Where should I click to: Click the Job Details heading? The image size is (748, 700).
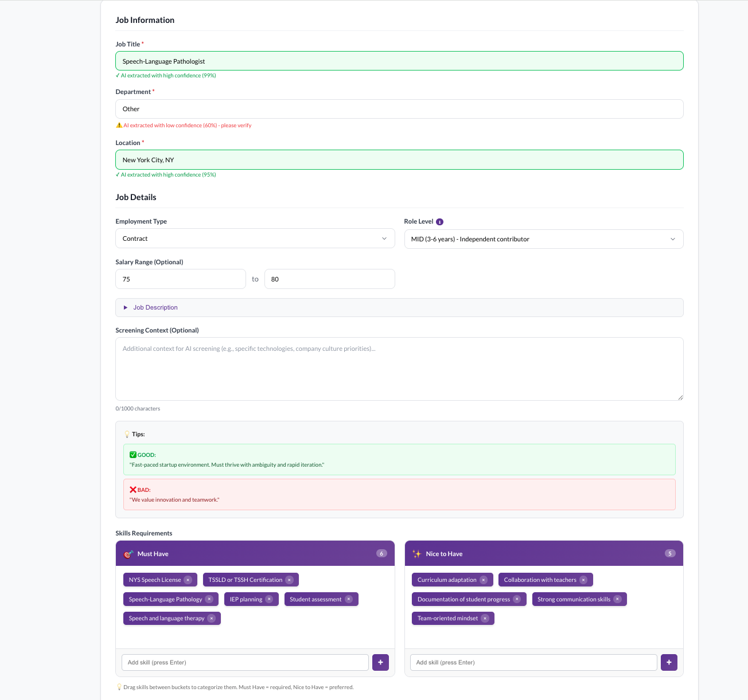coord(136,197)
